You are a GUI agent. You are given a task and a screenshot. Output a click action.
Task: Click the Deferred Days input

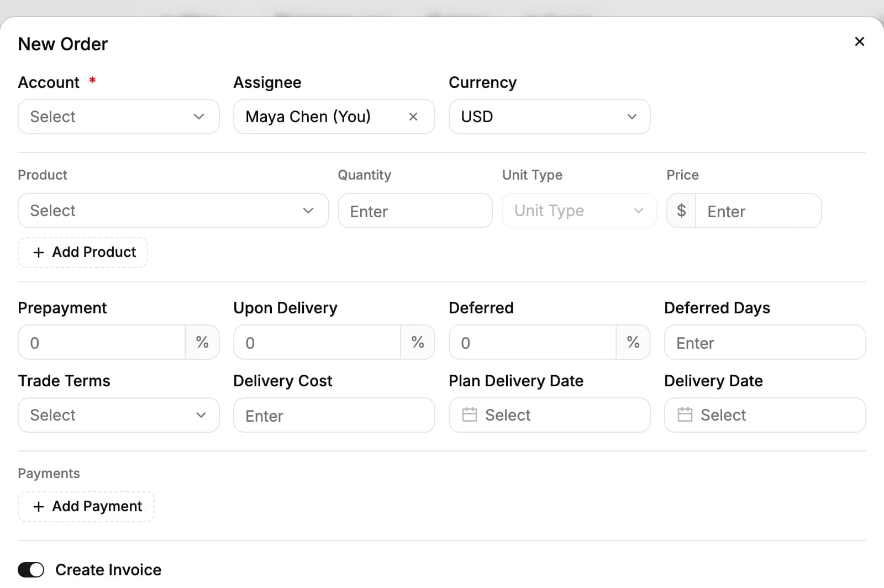[765, 342]
